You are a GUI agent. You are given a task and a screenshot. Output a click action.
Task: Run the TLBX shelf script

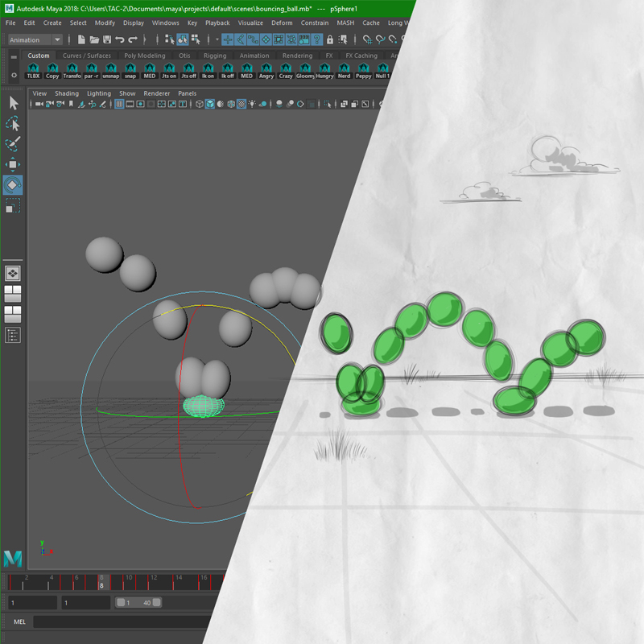click(33, 71)
